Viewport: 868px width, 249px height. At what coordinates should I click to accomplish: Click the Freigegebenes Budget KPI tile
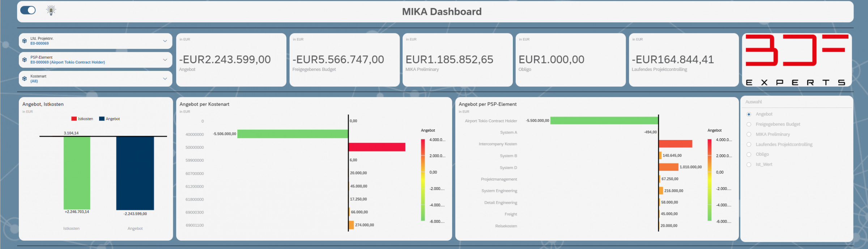click(x=344, y=60)
